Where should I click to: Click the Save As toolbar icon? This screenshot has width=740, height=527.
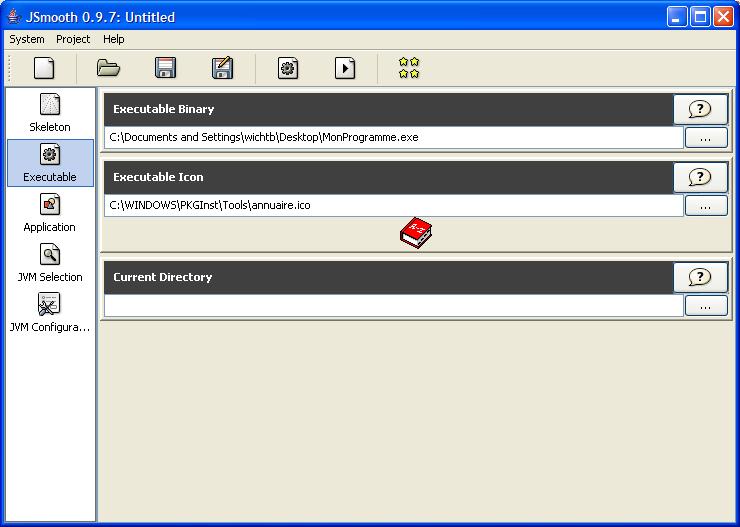click(x=222, y=68)
